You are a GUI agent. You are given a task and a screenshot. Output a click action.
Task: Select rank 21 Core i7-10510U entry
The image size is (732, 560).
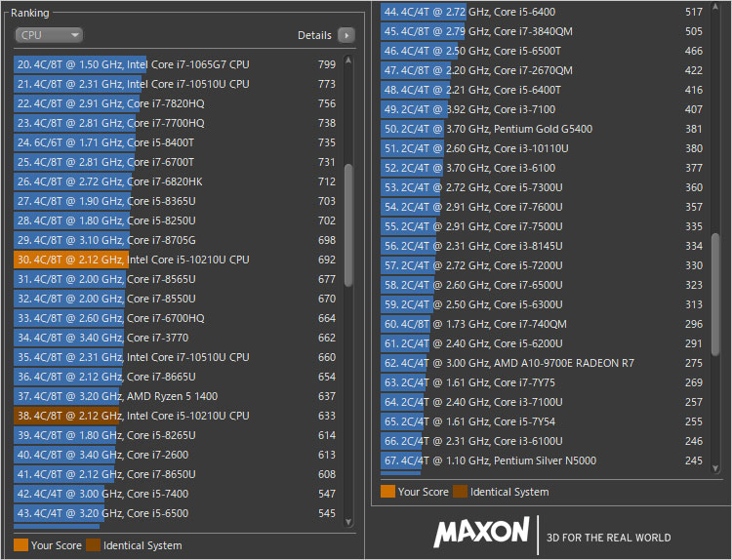[175, 84]
